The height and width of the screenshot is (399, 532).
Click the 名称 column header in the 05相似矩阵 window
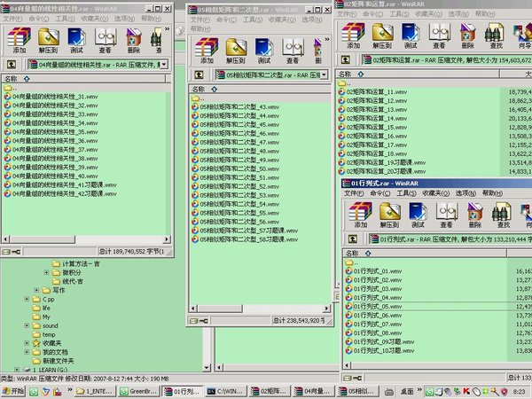pos(199,89)
